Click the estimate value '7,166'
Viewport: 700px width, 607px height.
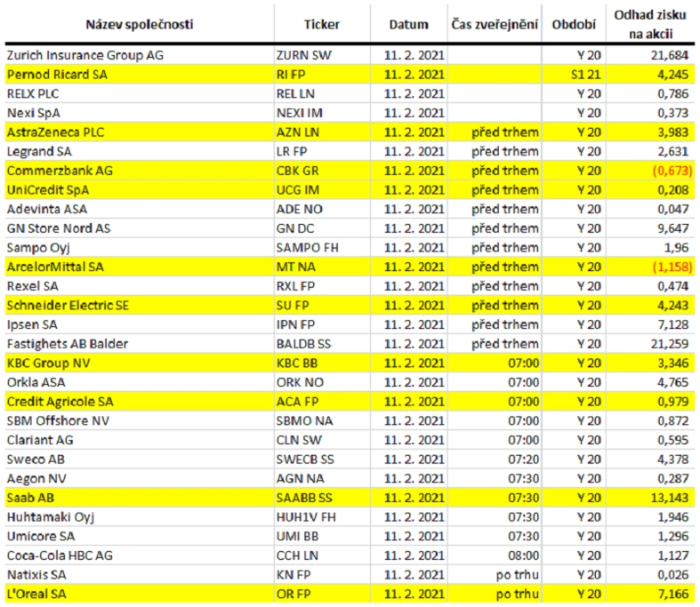point(672,594)
